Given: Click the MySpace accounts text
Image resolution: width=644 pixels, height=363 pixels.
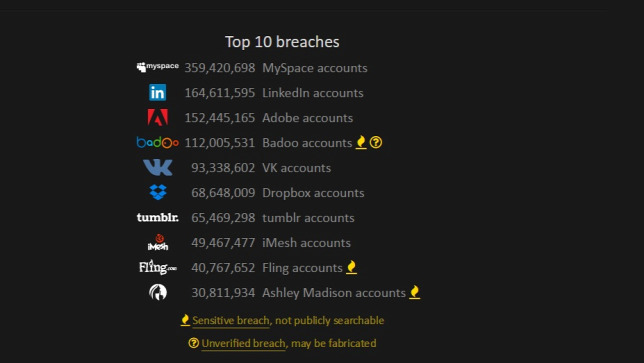Looking at the screenshot, I should [315, 68].
